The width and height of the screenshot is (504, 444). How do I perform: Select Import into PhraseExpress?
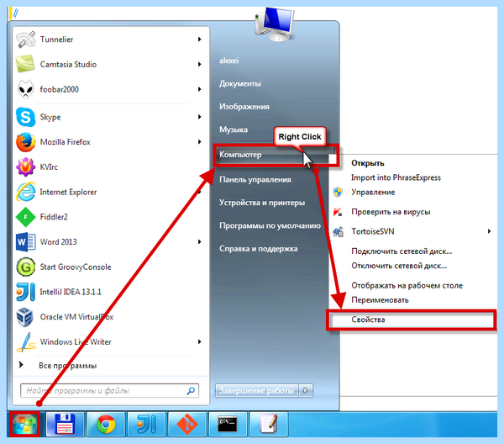coord(396,177)
